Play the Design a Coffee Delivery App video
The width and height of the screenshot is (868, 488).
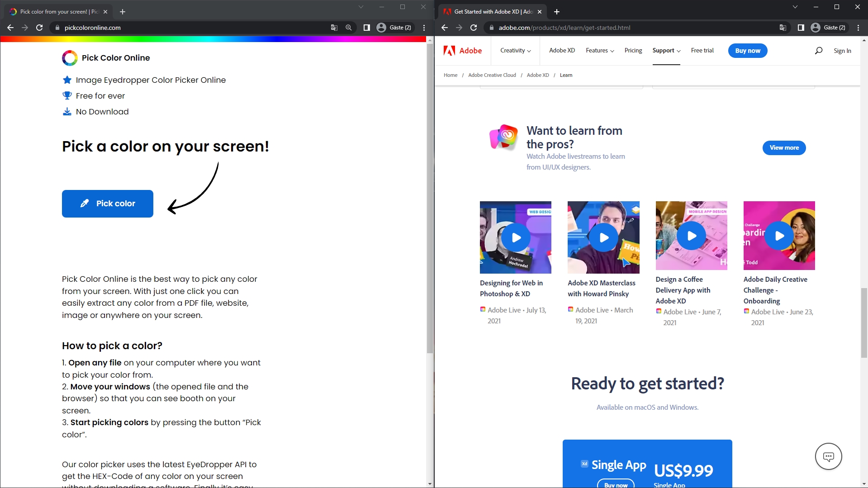click(x=691, y=236)
